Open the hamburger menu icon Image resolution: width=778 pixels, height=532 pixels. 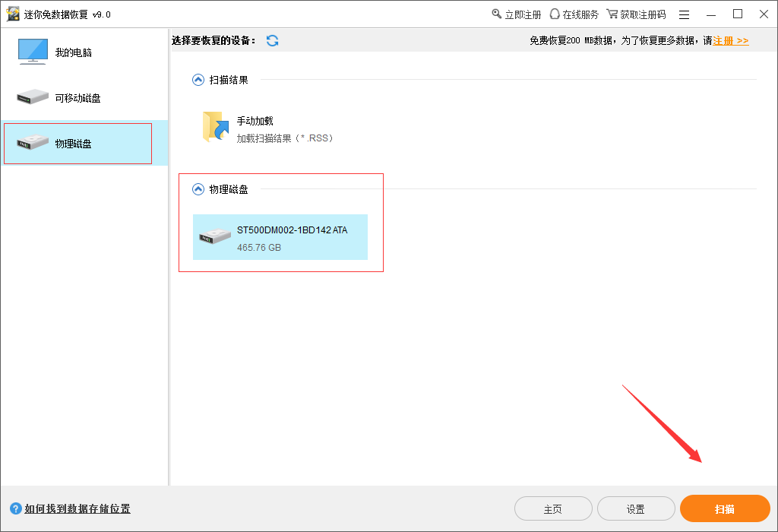pos(685,15)
